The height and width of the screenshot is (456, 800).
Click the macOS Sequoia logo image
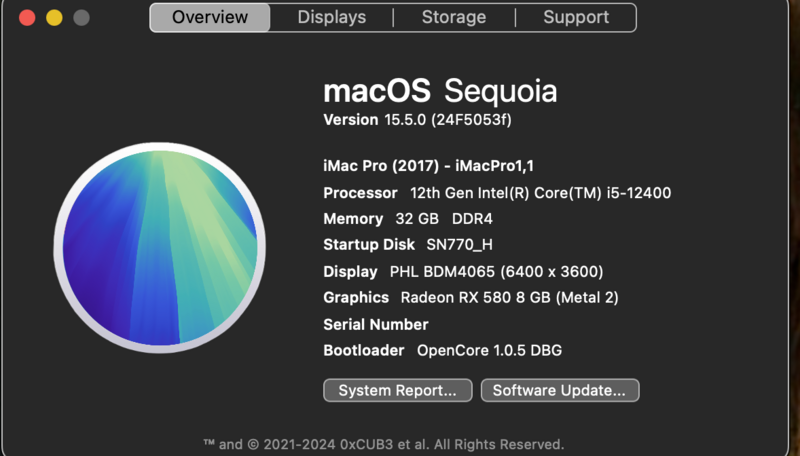(x=160, y=248)
